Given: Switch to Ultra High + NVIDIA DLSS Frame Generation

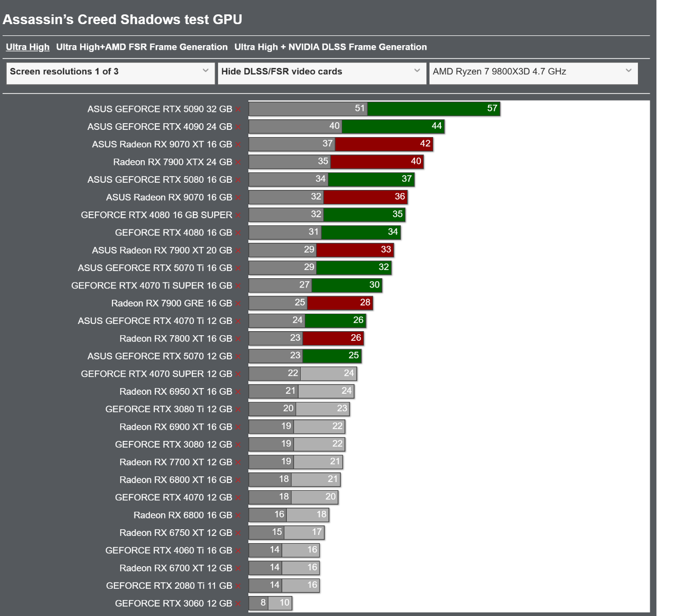Looking at the screenshot, I should pos(330,47).
